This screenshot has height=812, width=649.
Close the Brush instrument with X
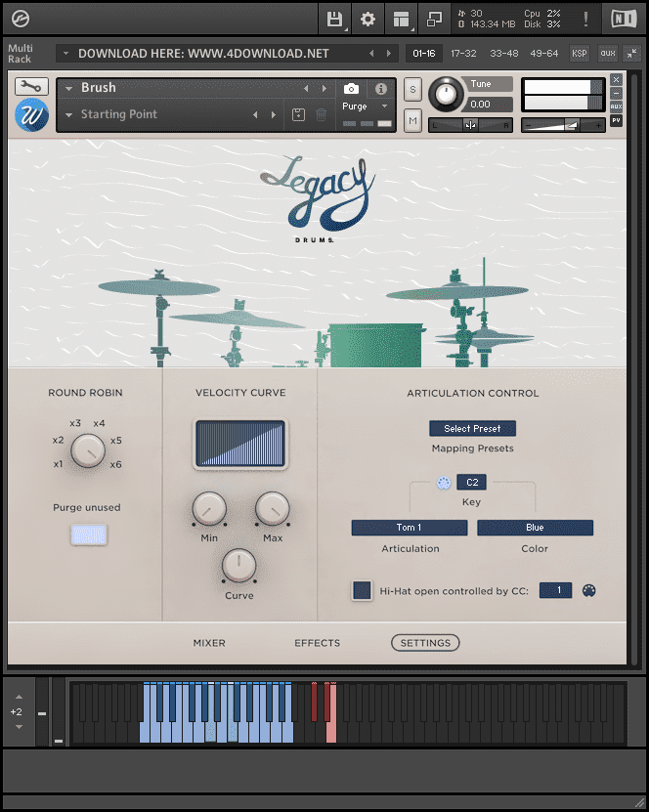616,80
